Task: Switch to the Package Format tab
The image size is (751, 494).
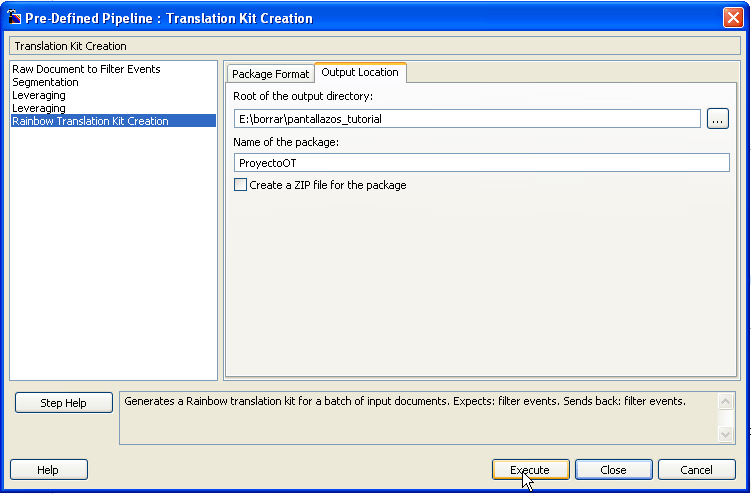Action: pyautogui.click(x=270, y=74)
